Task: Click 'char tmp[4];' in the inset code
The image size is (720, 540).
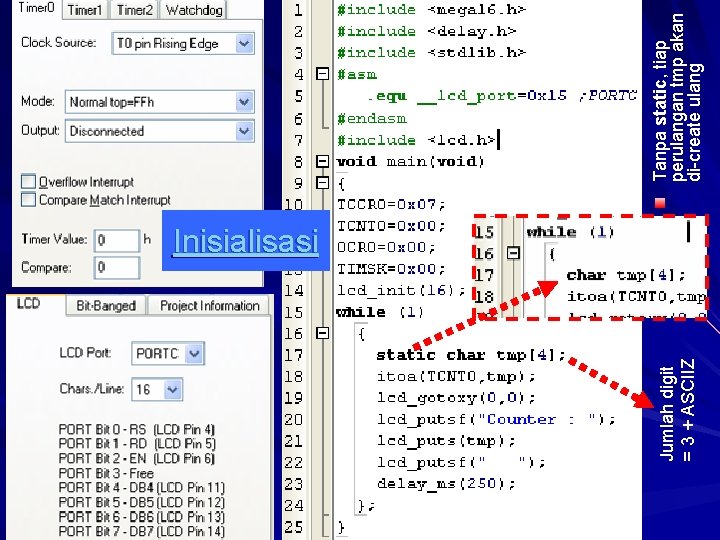Action: (x=626, y=275)
